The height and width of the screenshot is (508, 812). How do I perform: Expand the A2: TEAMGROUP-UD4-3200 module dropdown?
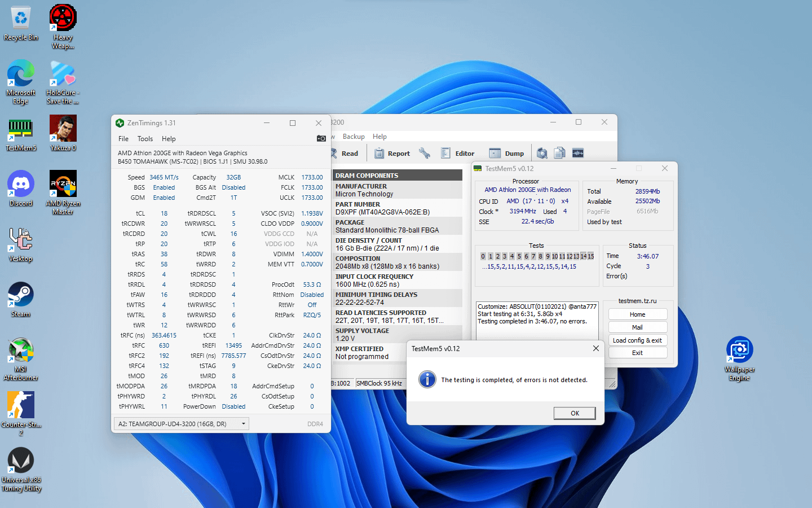click(182, 424)
